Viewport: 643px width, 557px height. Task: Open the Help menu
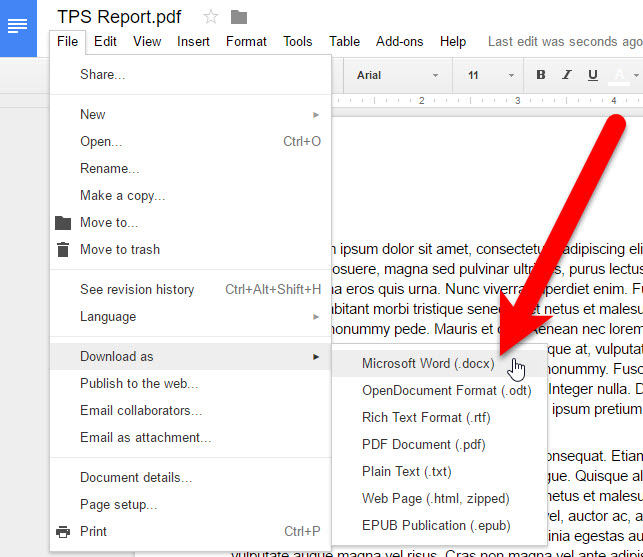453,42
